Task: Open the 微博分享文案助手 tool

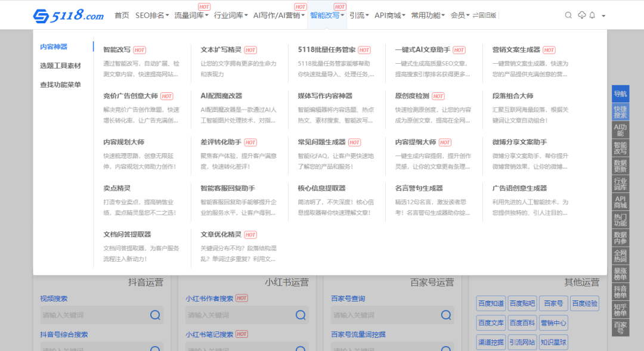Action: (519, 142)
